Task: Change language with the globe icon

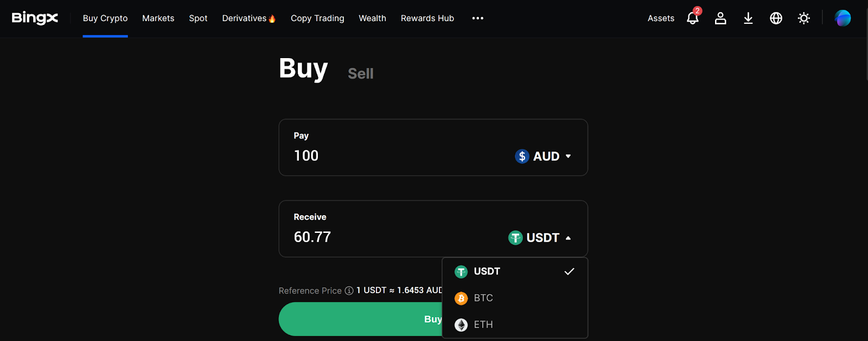Action: (x=776, y=18)
